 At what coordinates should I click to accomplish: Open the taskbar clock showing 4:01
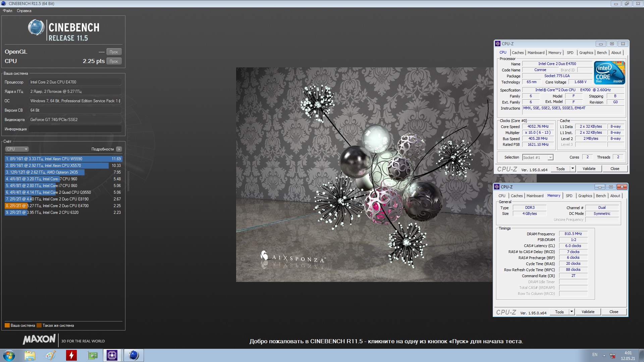(x=628, y=356)
